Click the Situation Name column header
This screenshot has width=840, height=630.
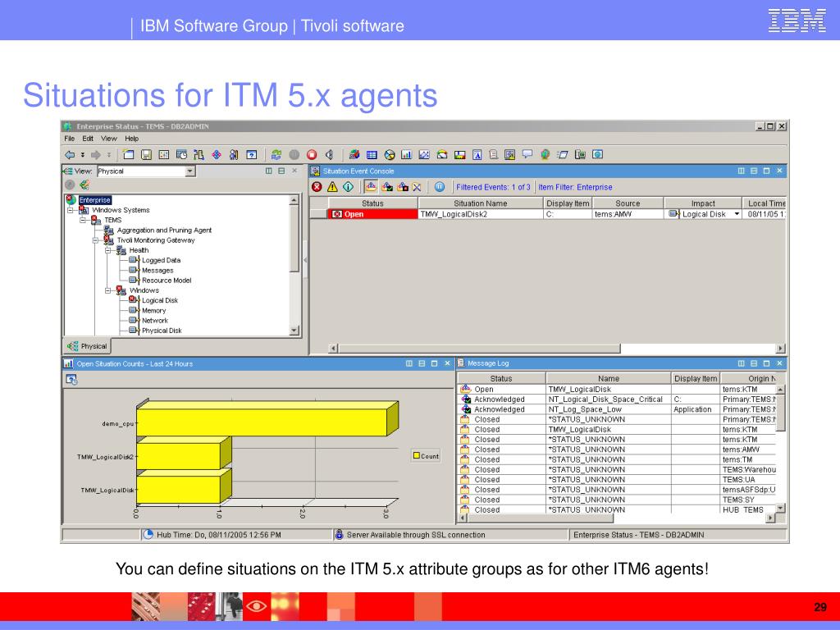(x=481, y=203)
